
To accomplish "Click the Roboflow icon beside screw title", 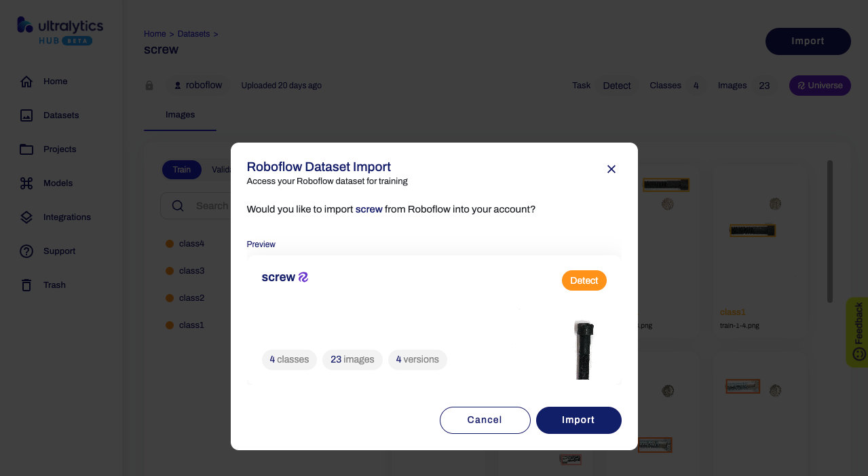I will pos(303,277).
